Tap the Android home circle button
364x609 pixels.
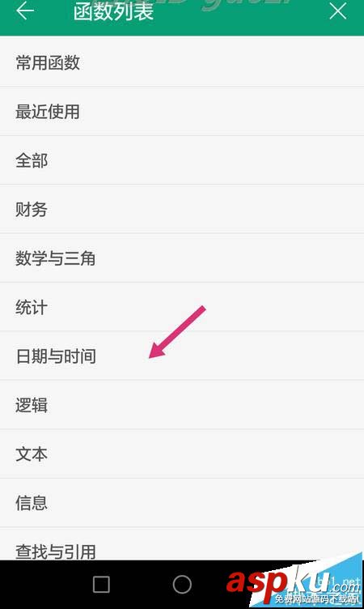tap(182, 584)
